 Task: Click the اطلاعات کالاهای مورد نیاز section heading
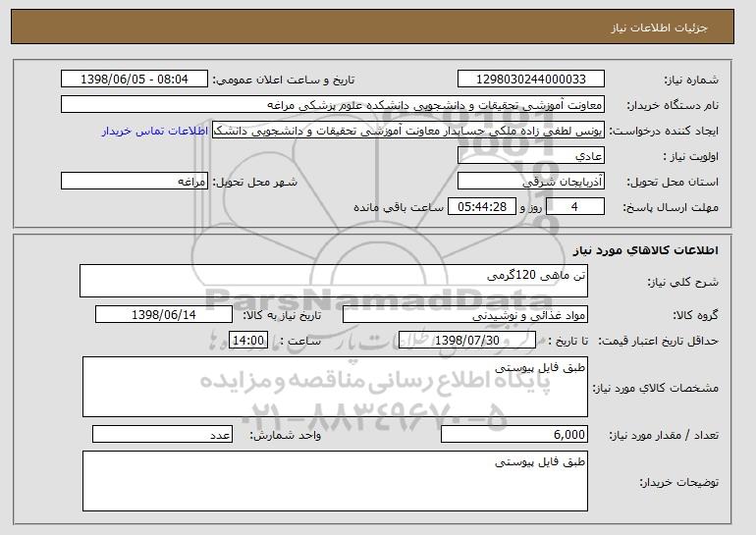(646, 249)
